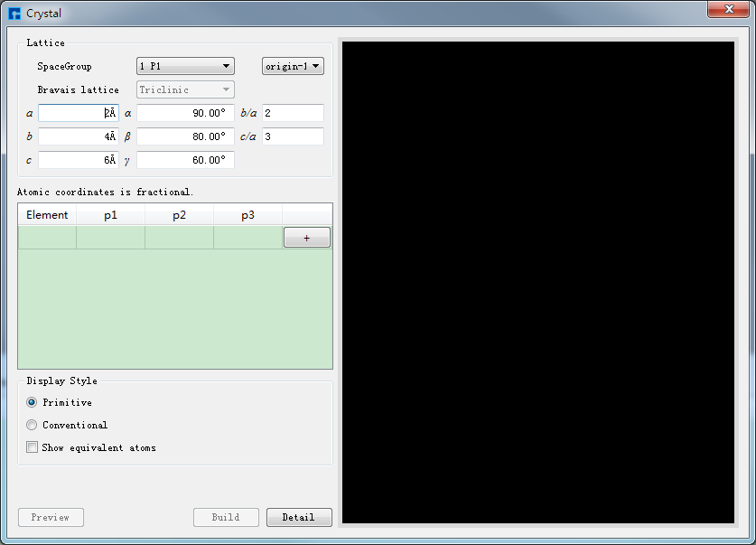756x545 pixels.
Task: Click the Crystal app icon in title bar
Action: point(14,14)
